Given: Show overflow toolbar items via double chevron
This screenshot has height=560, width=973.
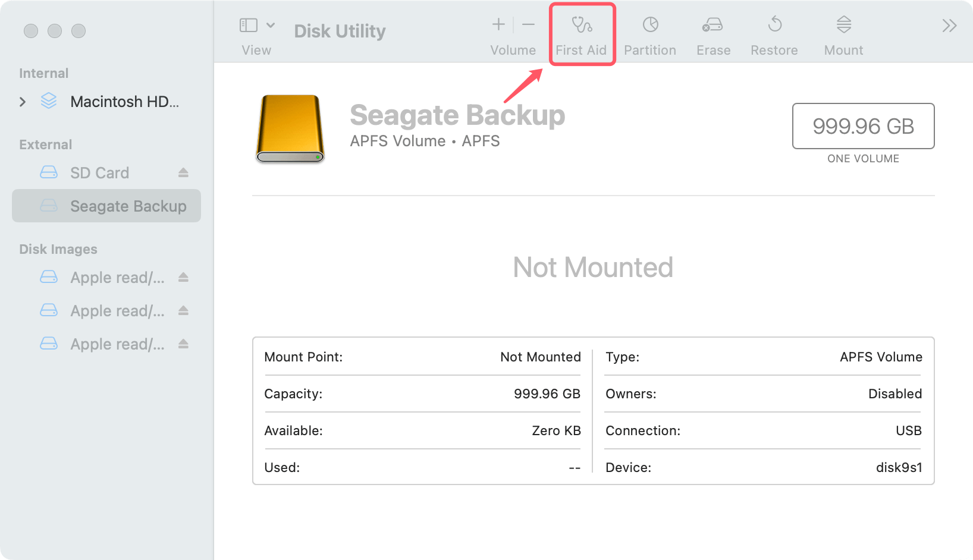Looking at the screenshot, I should [949, 25].
